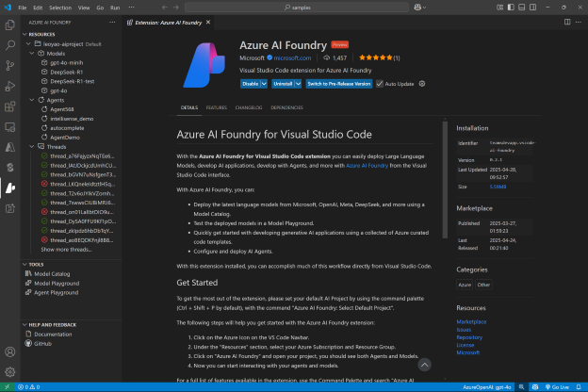
Task: Click the Azure category tag
Action: (465, 285)
